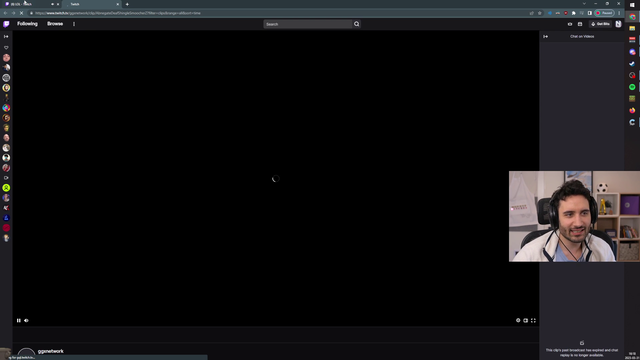Screen dimensions: 640x360
Task: Open the tab search chevron
Action: (584, 4)
